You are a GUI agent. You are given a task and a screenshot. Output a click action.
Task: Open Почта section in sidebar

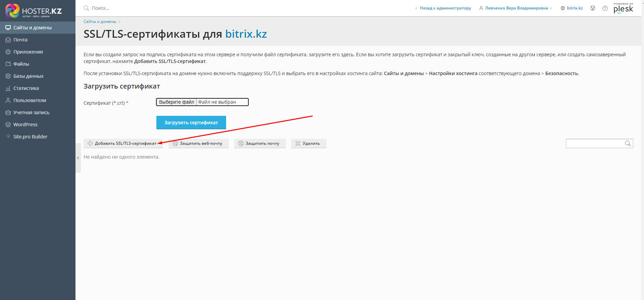(x=38, y=40)
